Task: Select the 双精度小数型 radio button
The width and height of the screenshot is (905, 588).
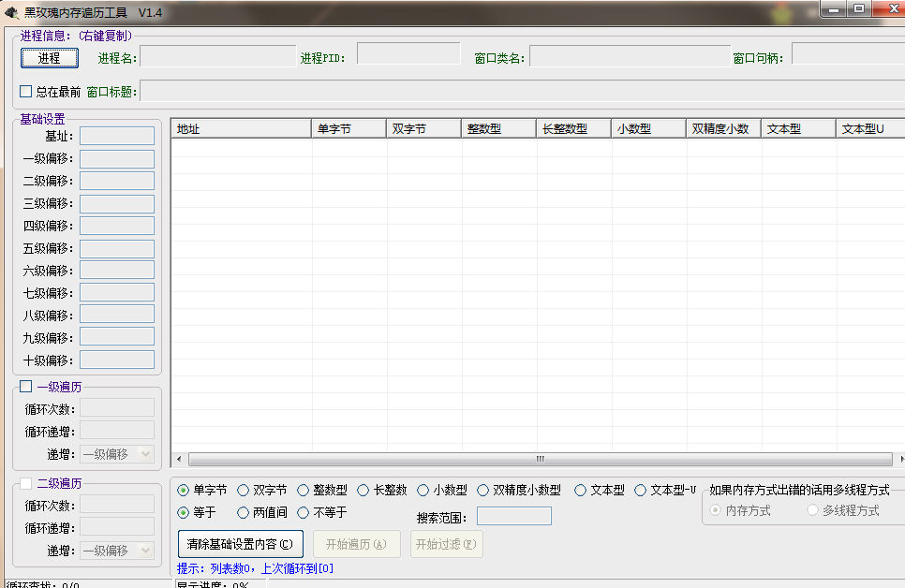Action: (x=483, y=491)
